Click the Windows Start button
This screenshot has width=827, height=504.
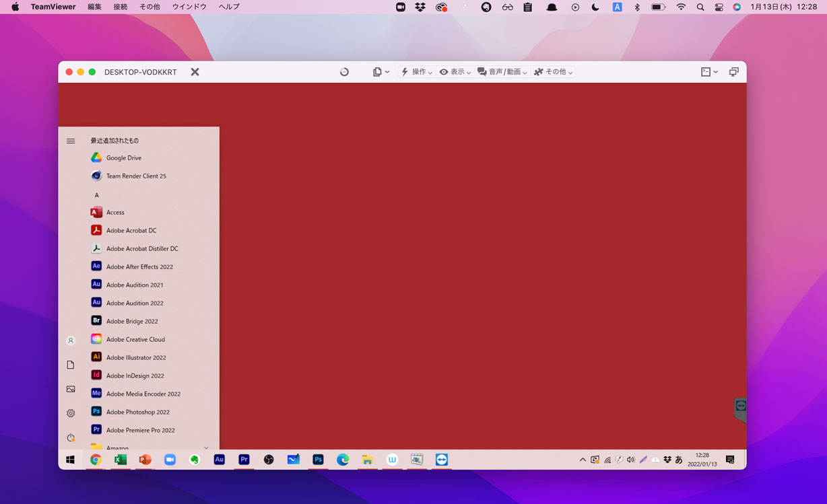[70, 460]
